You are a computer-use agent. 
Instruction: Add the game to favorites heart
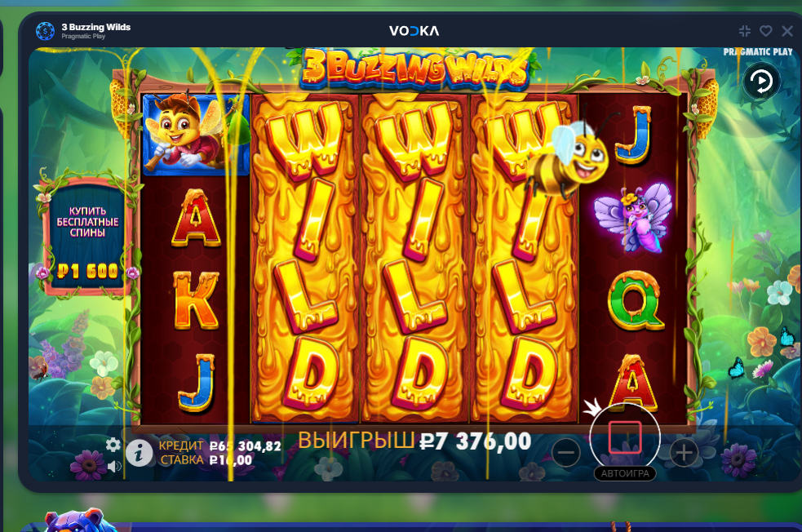765,31
